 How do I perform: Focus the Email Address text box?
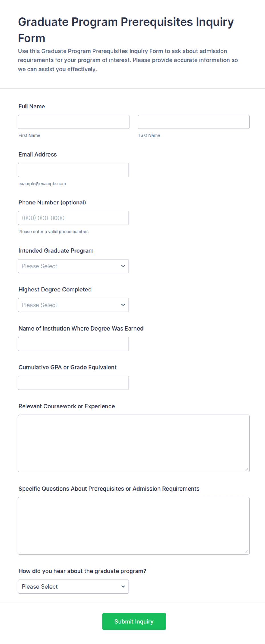pyautogui.click(x=73, y=170)
